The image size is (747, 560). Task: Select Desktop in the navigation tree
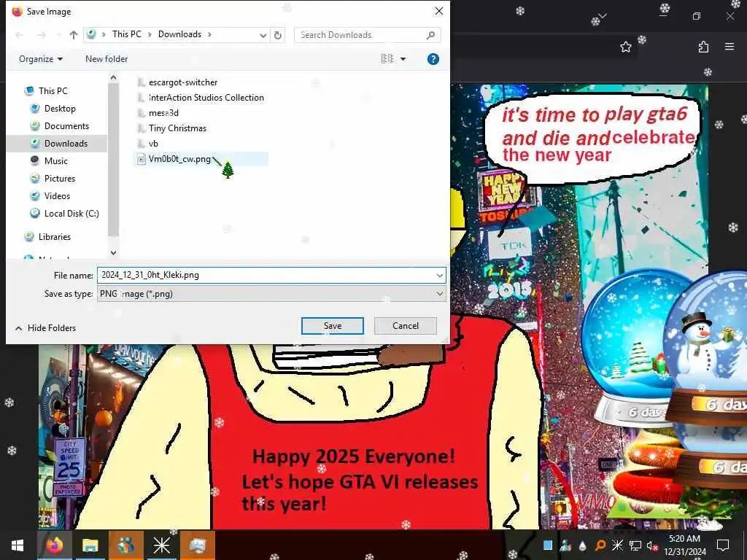point(60,109)
